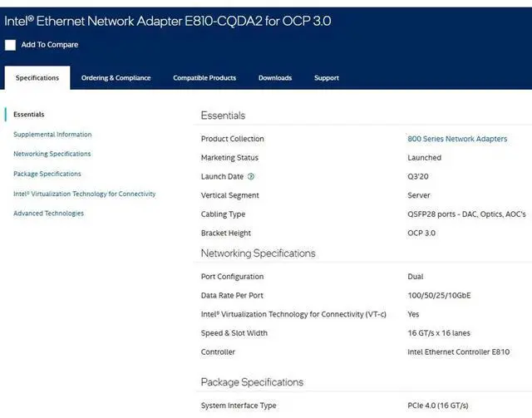This screenshot has height=418, width=532.
Task: Open the Support tab
Action: (326, 78)
